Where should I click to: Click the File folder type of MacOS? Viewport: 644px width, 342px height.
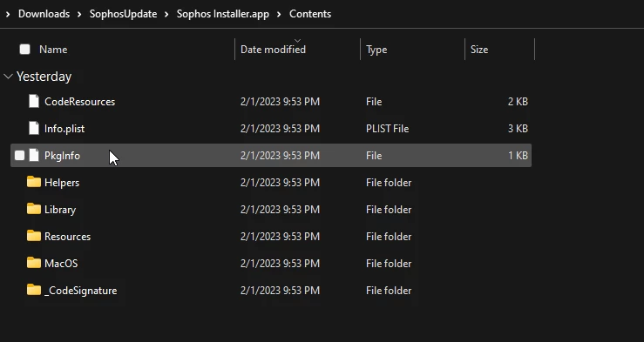(389, 264)
